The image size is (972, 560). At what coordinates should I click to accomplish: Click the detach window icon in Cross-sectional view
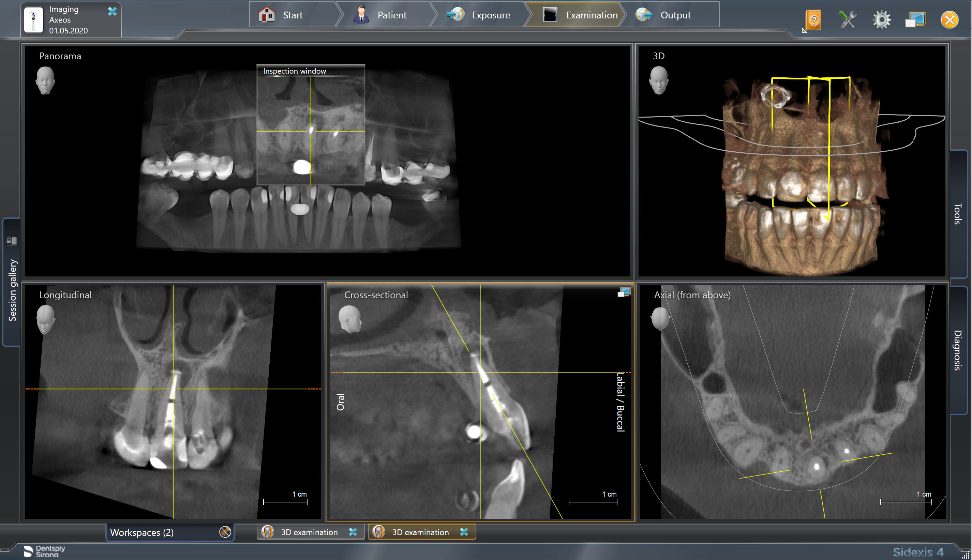pos(624,292)
